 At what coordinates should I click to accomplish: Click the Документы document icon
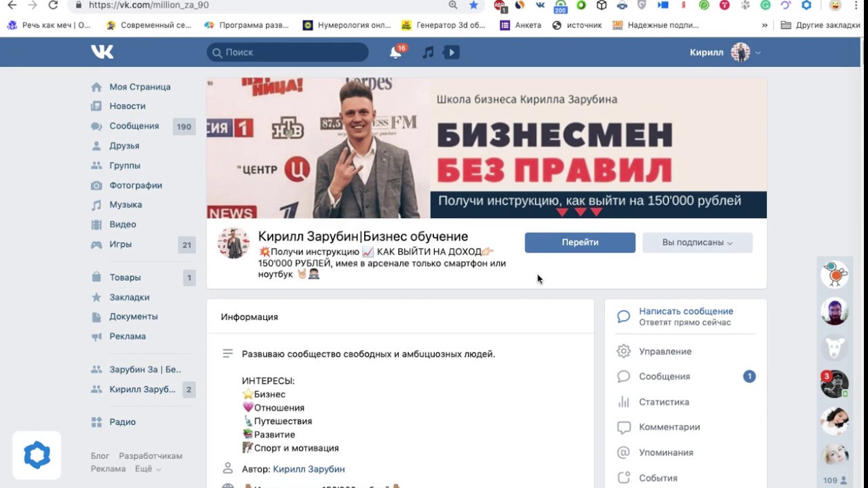(96, 317)
